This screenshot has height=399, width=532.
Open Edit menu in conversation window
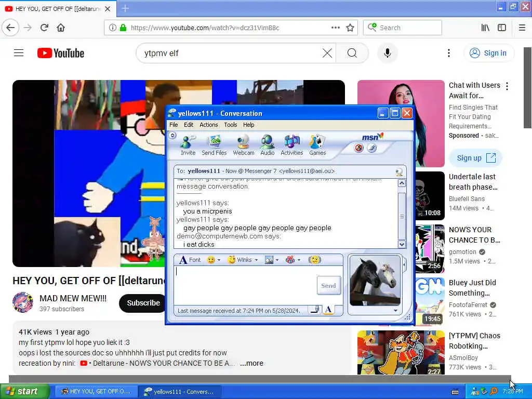coord(188,125)
